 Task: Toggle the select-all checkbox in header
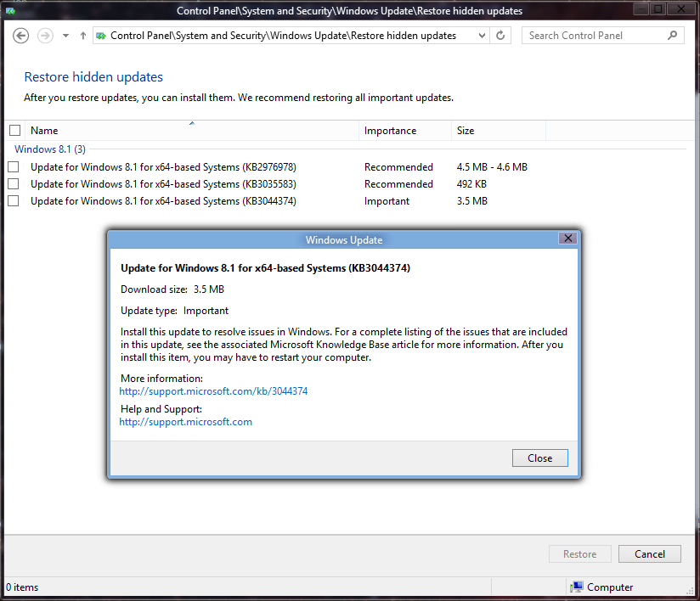coord(14,130)
